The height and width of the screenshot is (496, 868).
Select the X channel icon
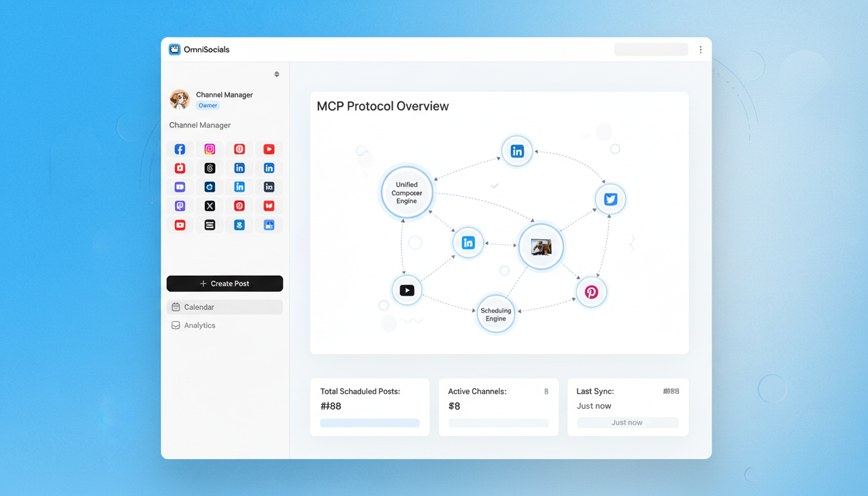[x=209, y=205]
